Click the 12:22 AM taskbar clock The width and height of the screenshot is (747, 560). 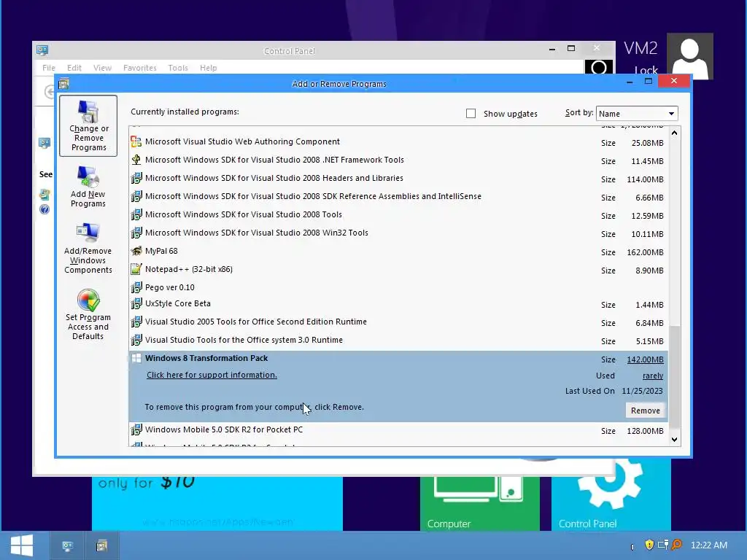[709, 545]
